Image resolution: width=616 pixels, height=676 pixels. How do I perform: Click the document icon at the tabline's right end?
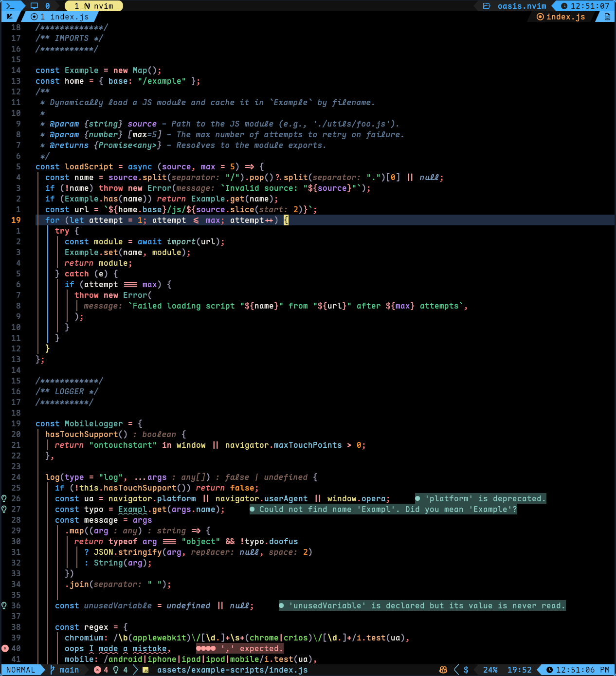pos(607,17)
